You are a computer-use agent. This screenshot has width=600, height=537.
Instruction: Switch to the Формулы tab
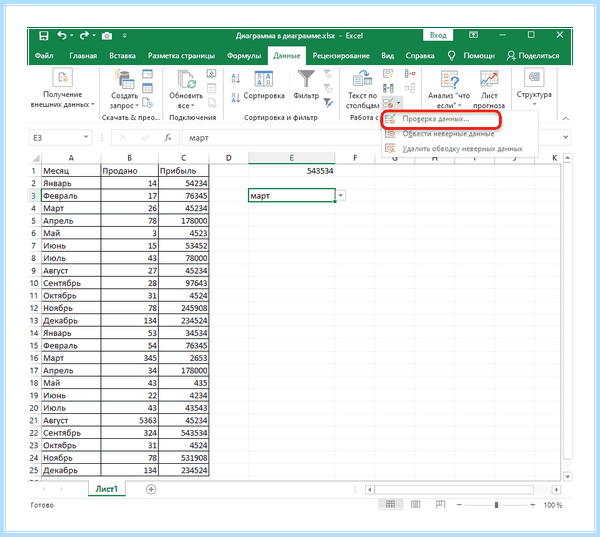(x=244, y=56)
